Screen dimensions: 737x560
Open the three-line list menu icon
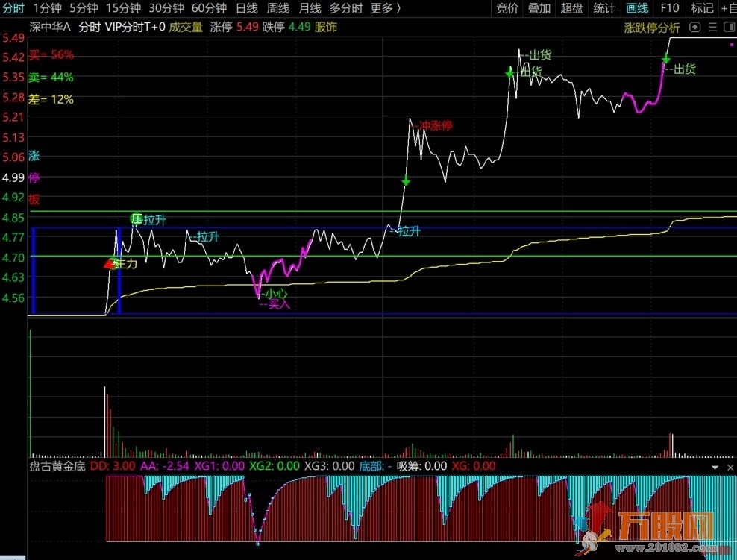711,28
